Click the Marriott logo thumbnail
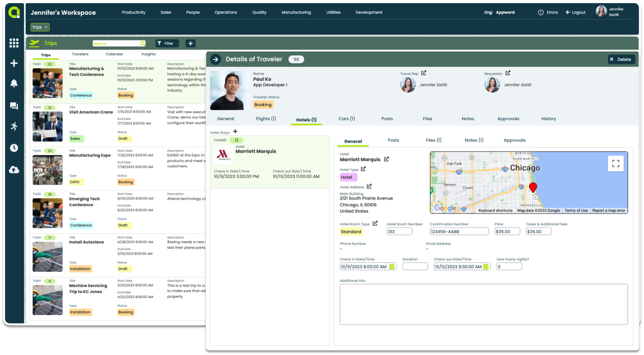This screenshot has width=644, height=355. (223, 154)
